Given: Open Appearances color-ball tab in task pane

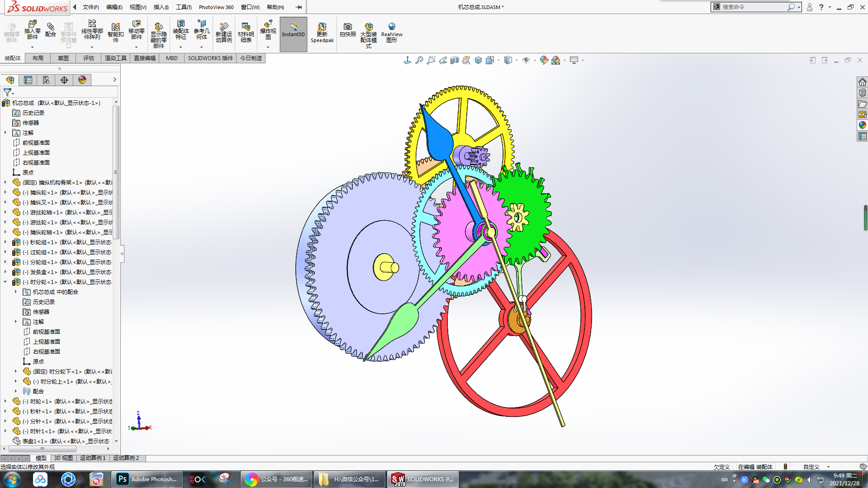Looking at the screenshot, I should tap(862, 125).
